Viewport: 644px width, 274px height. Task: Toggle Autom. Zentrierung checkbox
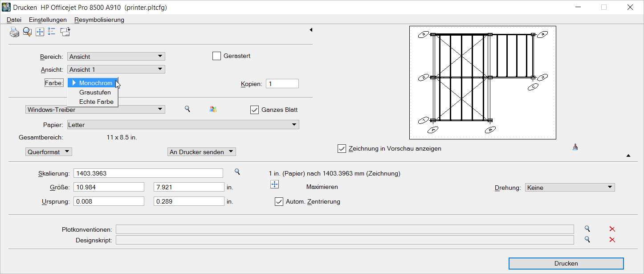point(279,201)
